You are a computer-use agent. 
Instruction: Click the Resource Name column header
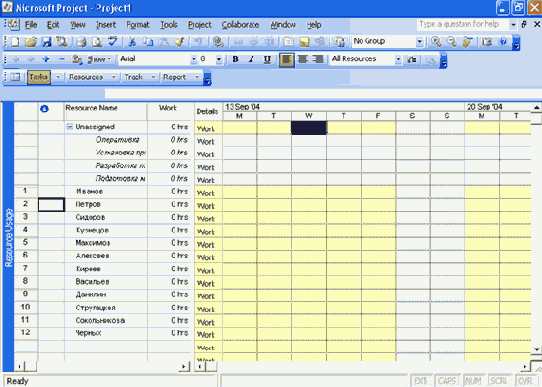tap(105, 111)
